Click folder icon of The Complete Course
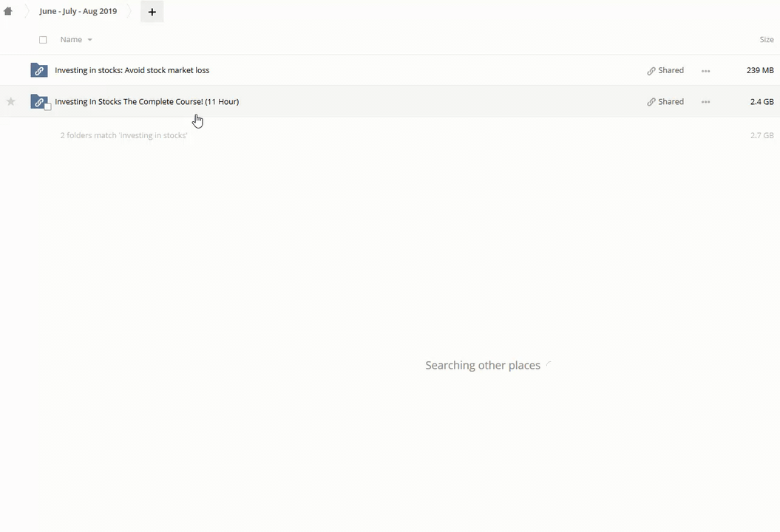This screenshot has width=780, height=532. tap(38, 100)
